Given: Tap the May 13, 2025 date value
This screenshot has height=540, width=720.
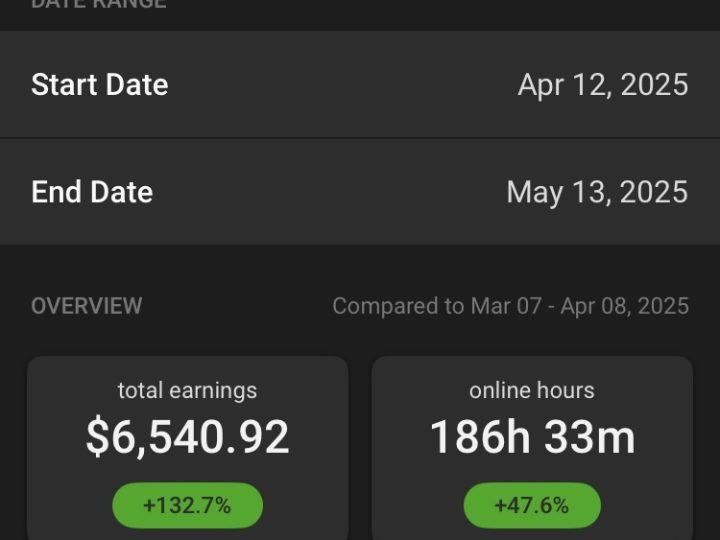Looking at the screenshot, I should (x=597, y=192).
